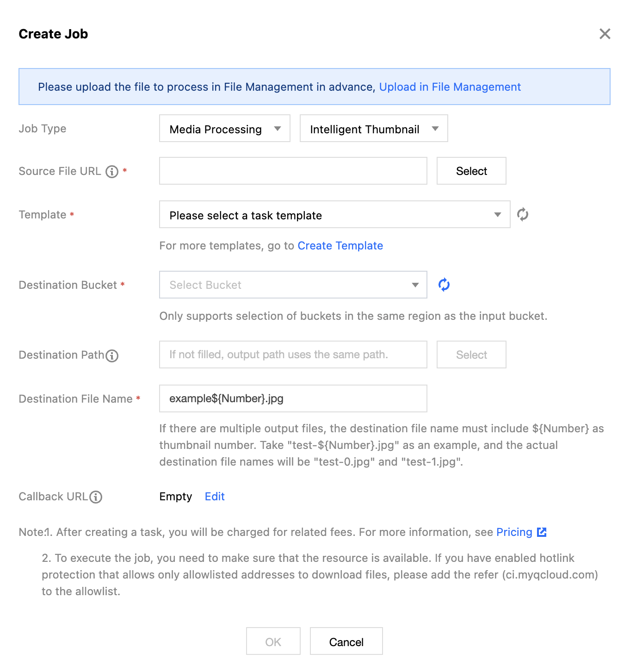Open the Upload in File Management link
Image resolution: width=630 pixels, height=672 pixels.
click(450, 87)
